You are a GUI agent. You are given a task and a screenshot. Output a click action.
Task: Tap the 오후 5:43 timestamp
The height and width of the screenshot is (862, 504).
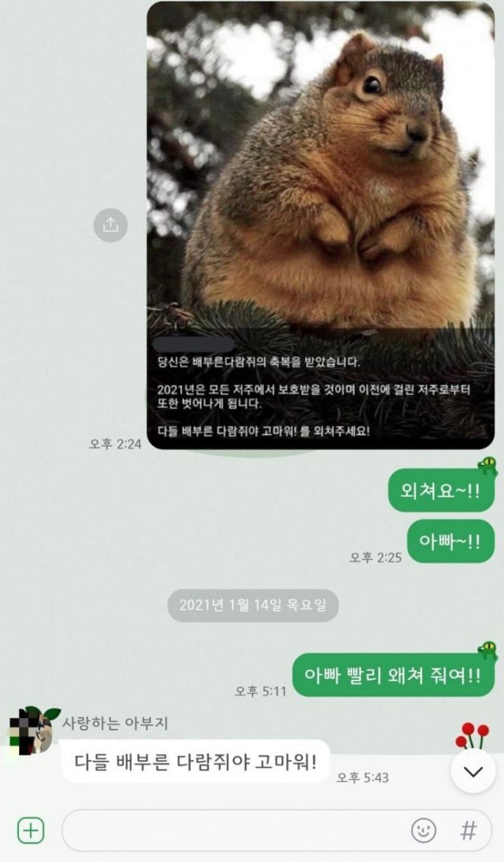(x=362, y=777)
